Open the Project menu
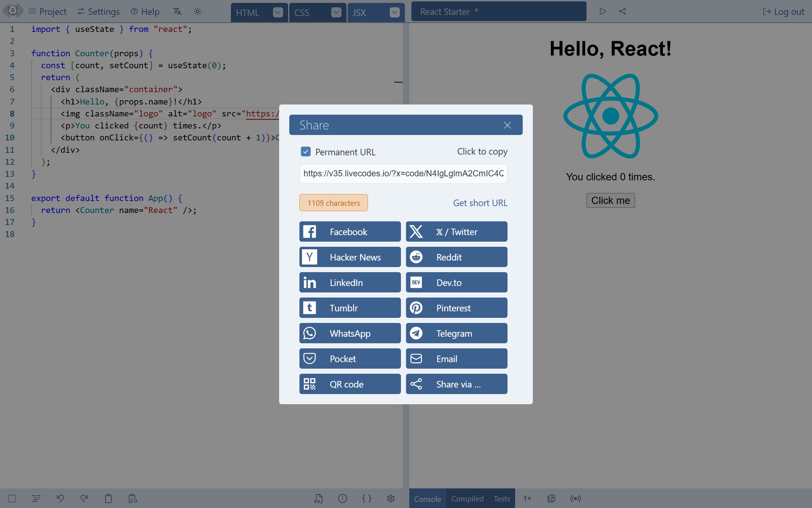This screenshot has height=508, width=812. click(47, 11)
